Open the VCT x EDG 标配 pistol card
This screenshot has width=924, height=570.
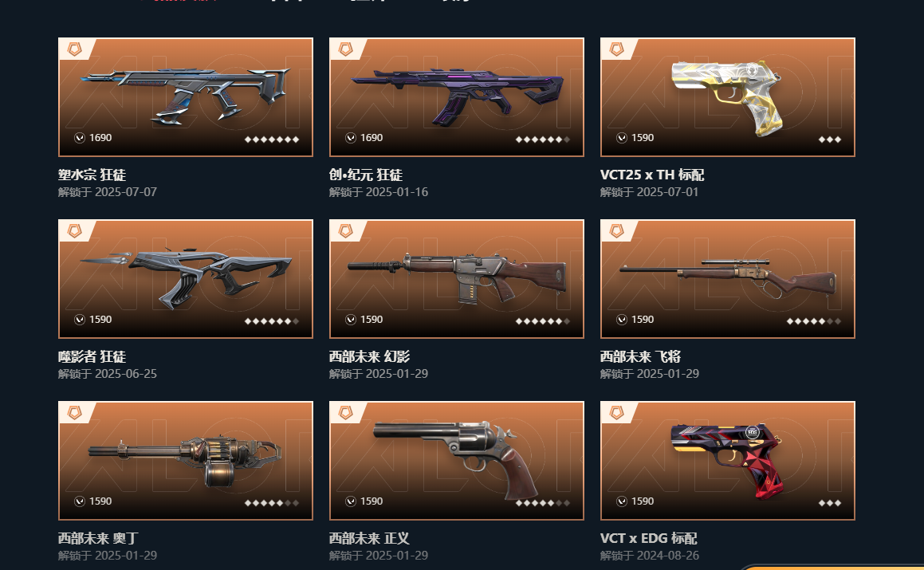(x=728, y=460)
